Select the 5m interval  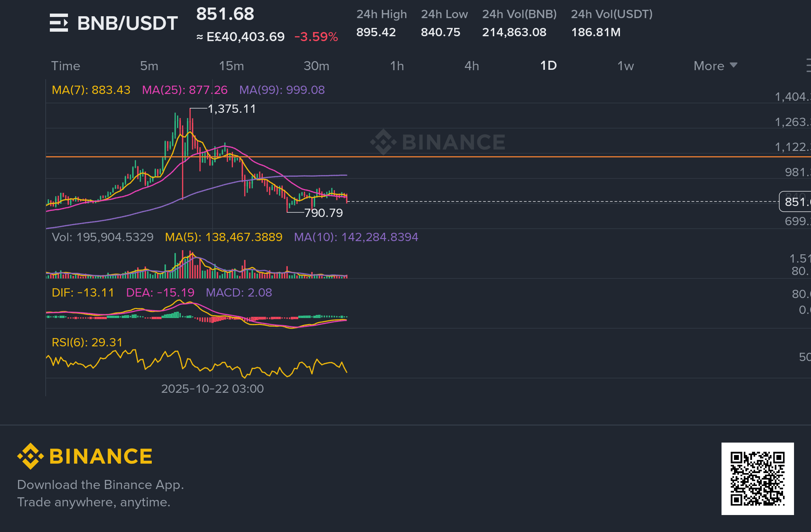coord(149,66)
